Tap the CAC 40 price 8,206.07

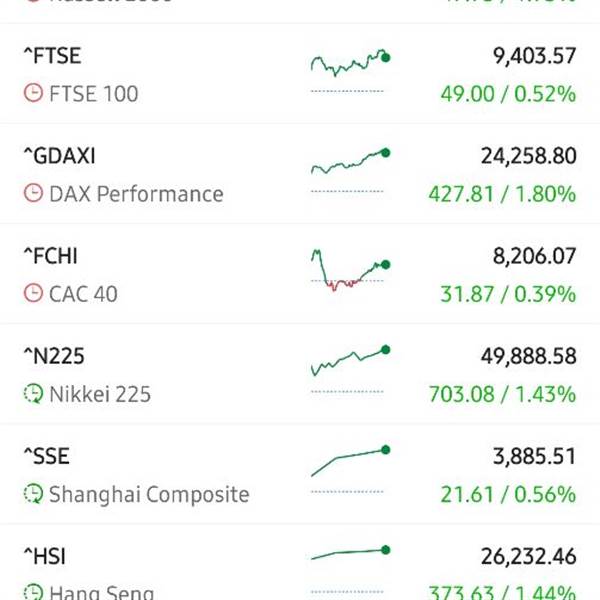pyautogui.click(x=534, y=256)
